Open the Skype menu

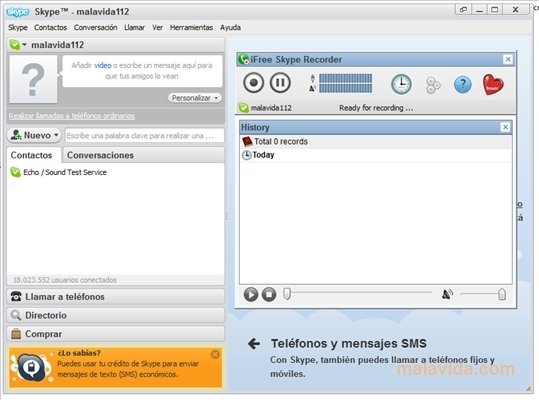coord(18,27)
